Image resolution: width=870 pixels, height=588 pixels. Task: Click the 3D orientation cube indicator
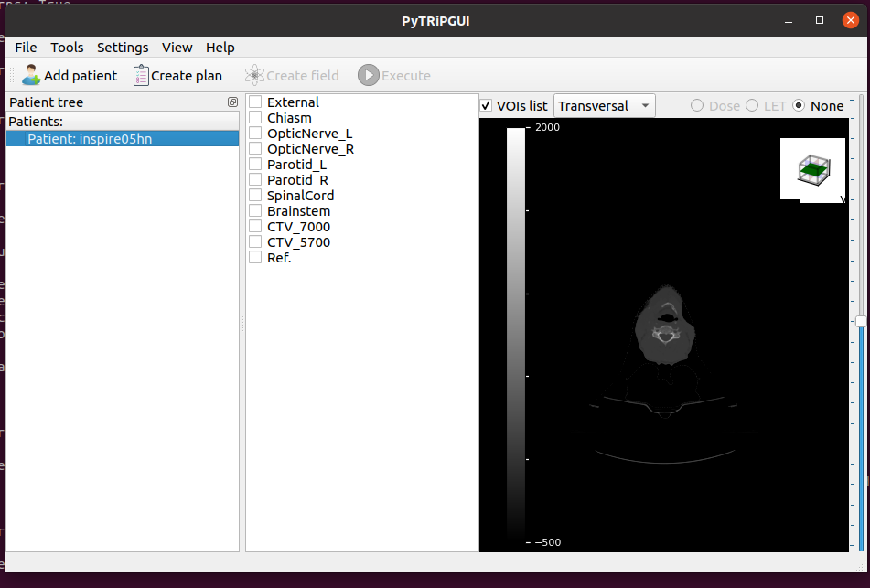[x=812, y=168]
